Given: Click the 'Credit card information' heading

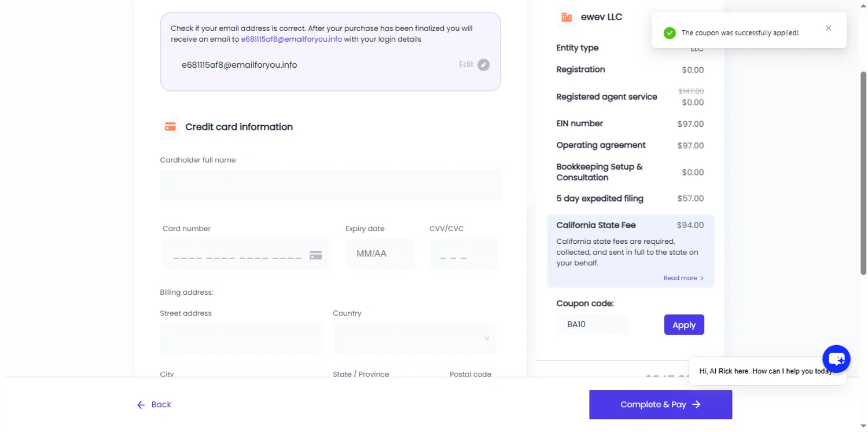Looking at the screenshot, I should (239, 127).
